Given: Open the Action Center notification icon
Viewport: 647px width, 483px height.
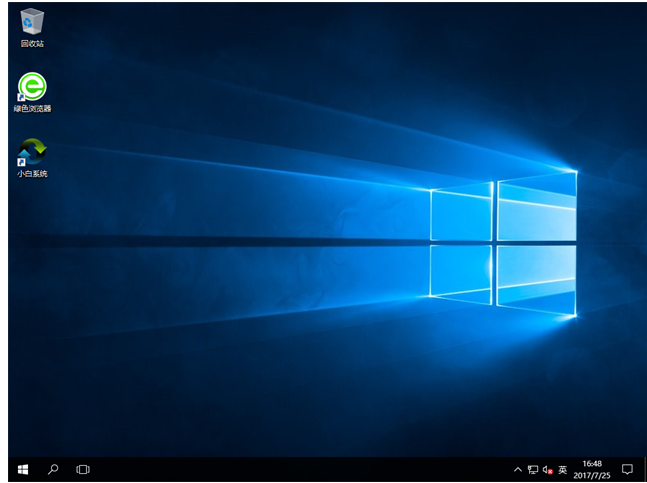Looking at the screenshot, I should click(627, 468).
